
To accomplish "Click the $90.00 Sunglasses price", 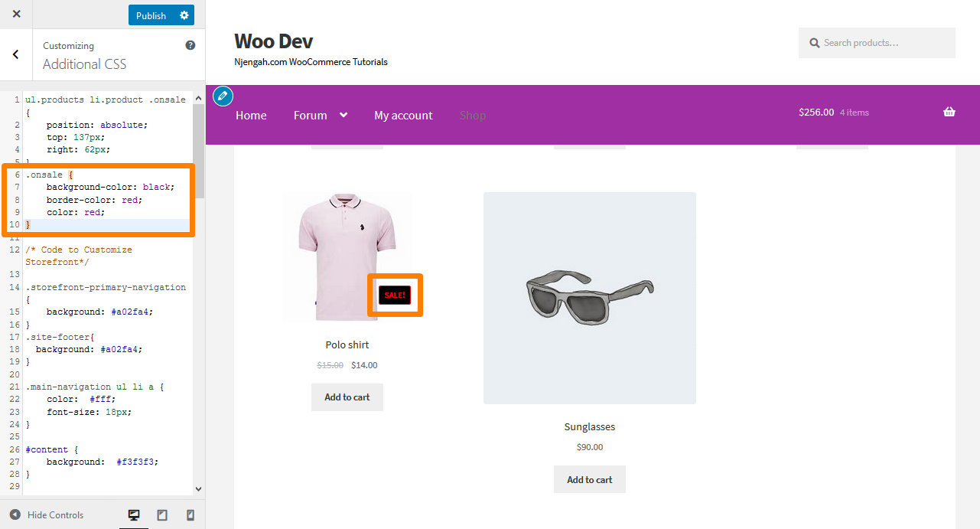I will pyautogui.click(x=590, y=447).
